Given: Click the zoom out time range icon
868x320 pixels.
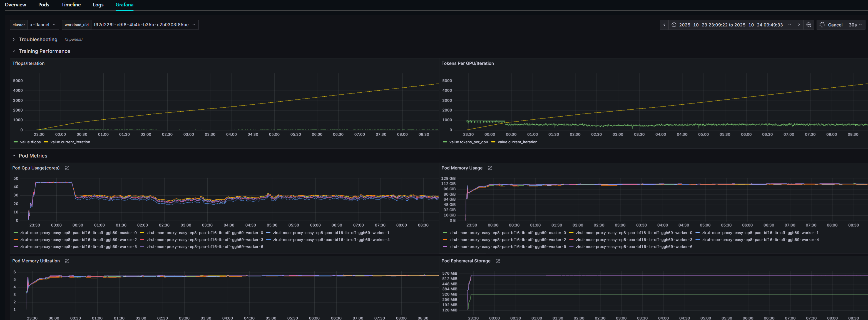Looking at the screenshot, I should 809,24.
